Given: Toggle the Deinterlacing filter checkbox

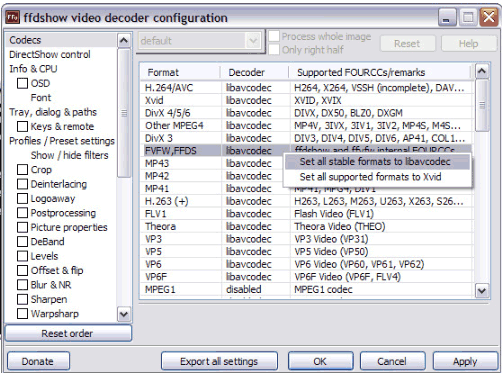Looking at the screenshot, I should click(x=22, y=184).
